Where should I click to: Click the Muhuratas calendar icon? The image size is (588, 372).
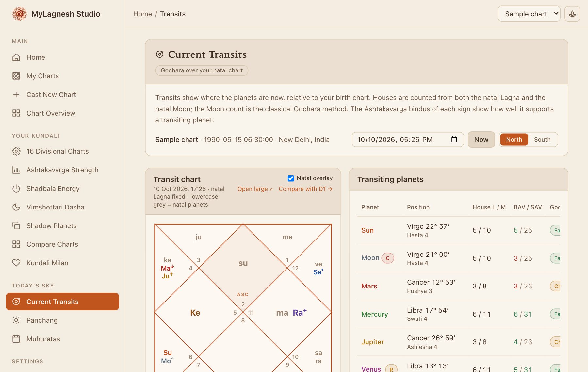[x=16, y=339]
